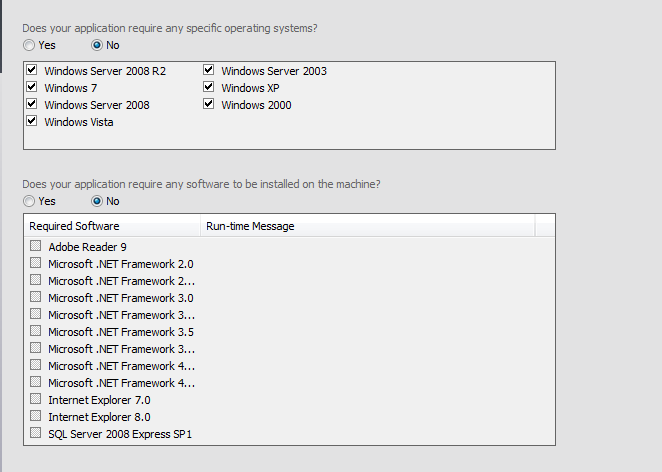Toggle the Windows 7 checkbox
The height and width of the screenshot is (472, 662).
32,88
